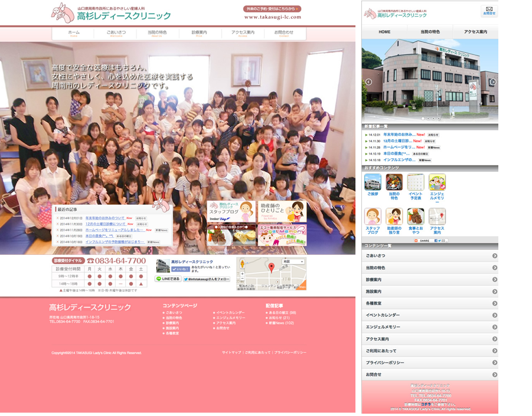Open the 食事とおやつ food icon
Screen dimensions: 532x416
416,217
